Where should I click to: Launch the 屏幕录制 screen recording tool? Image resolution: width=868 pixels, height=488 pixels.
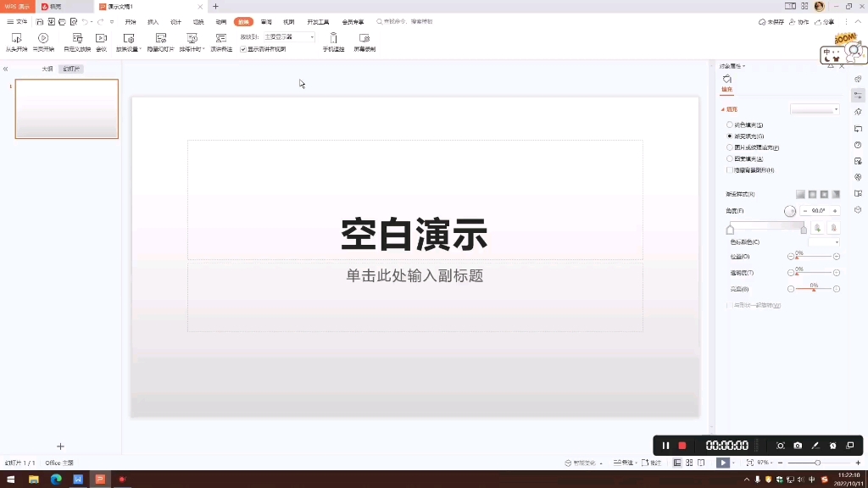click(x=364, y=37)
